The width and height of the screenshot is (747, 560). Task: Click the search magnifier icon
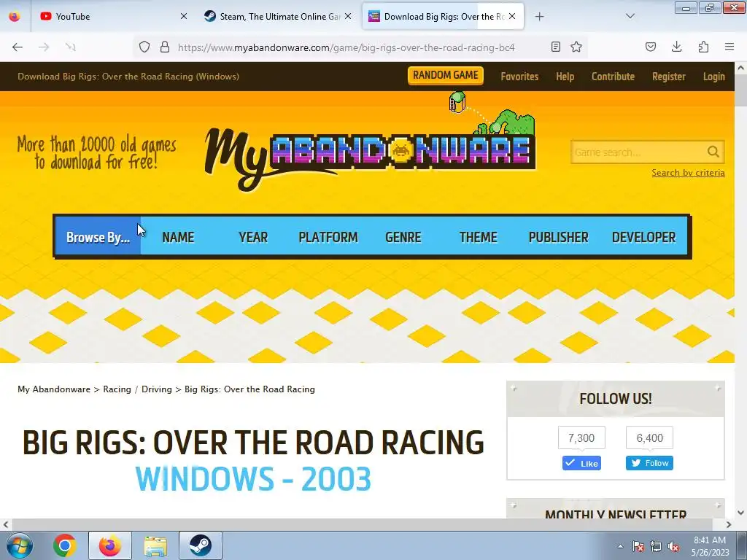click(x=713, y=152)
